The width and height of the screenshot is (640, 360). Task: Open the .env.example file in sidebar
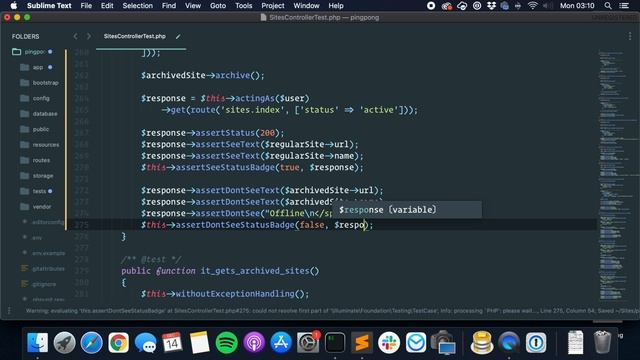tap(48, 253)
